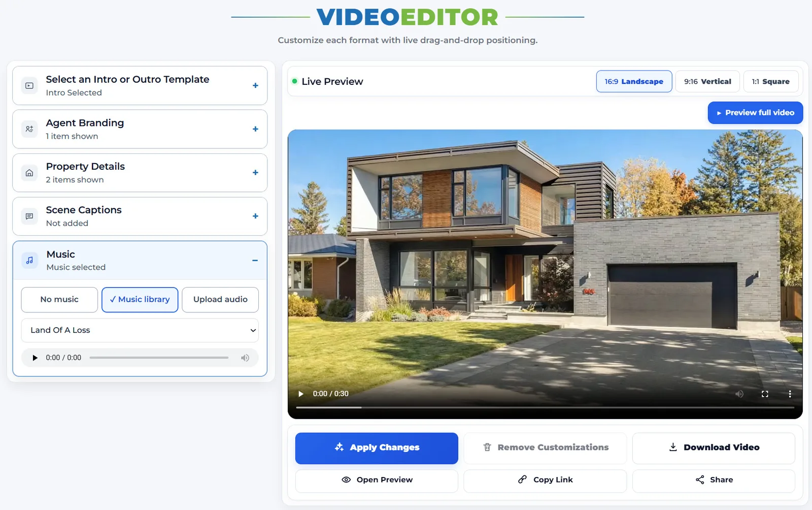Click the Apply Changes button
The height and width of the screenshot is (510, 812).
click(x=377, y=448)
